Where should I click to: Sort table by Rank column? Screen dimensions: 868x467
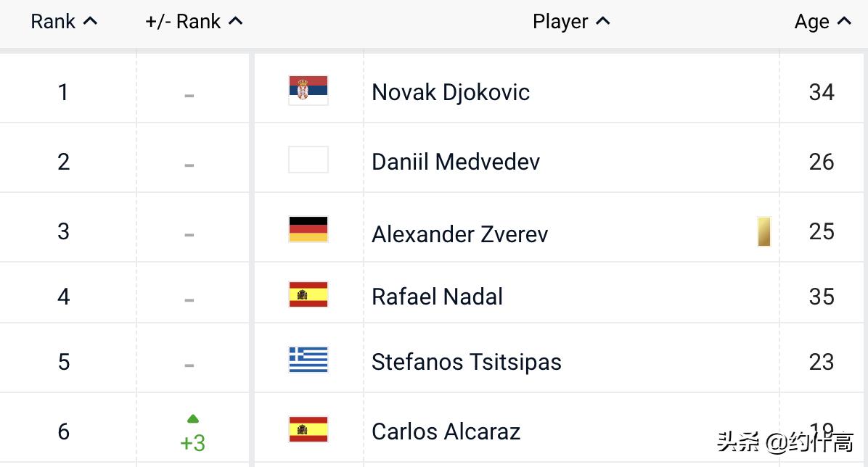(64, 22)
